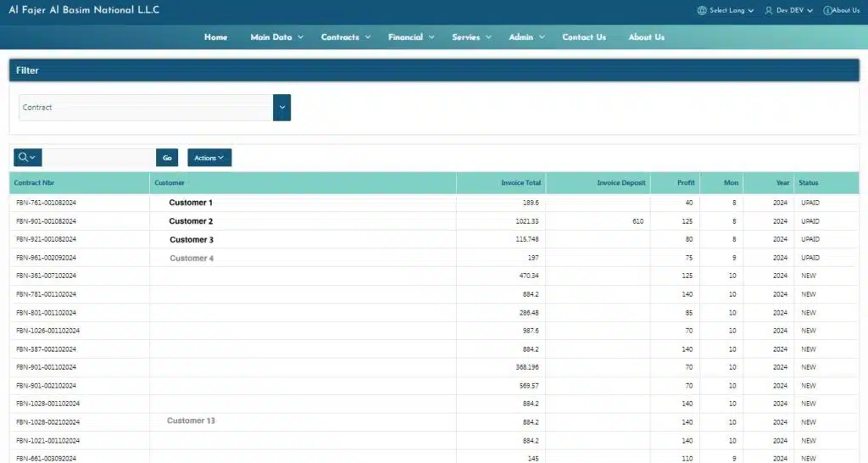
Task: Click invoice total 189.6
Action: (x=531, y=203)
